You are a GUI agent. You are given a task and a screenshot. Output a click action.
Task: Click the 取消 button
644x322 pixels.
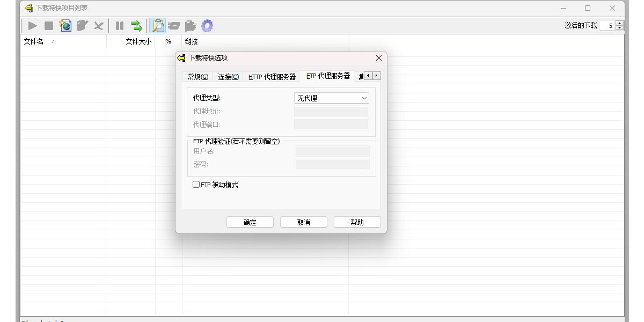[304, 222]
